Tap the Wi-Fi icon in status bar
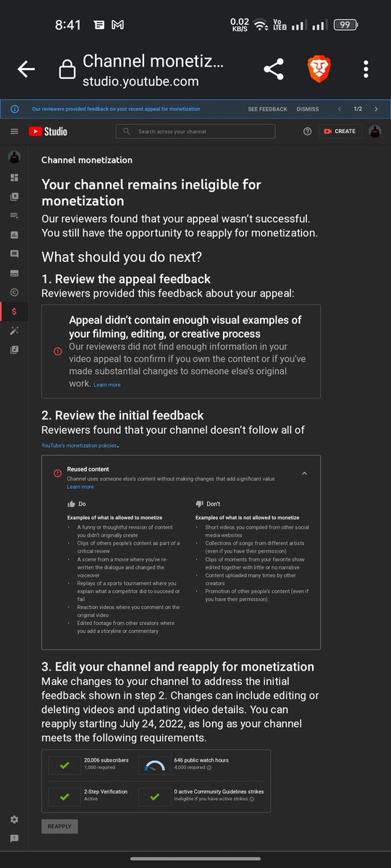 click(x=261, y=25)
